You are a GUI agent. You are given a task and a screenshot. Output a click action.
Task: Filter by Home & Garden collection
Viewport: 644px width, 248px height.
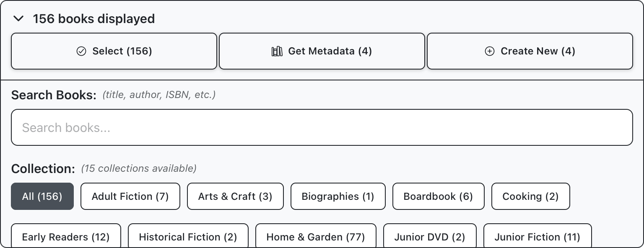point(316,237)
